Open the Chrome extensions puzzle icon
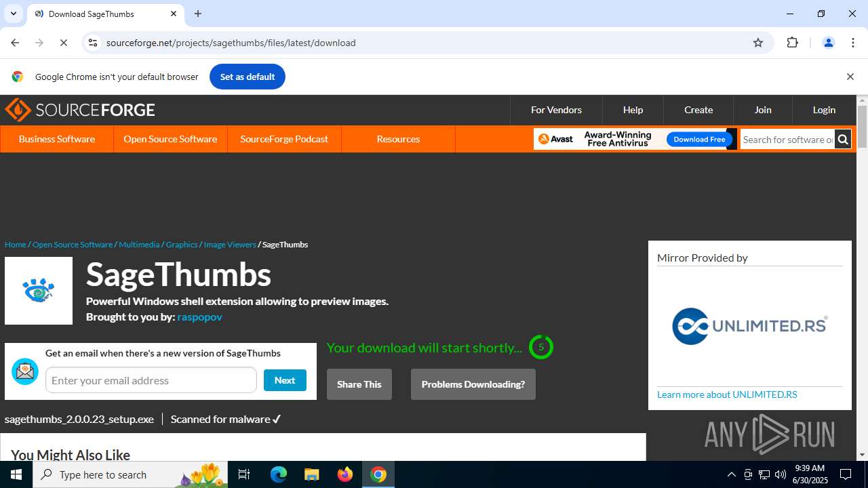Screen dimensions: 868x488 (792, 43)
